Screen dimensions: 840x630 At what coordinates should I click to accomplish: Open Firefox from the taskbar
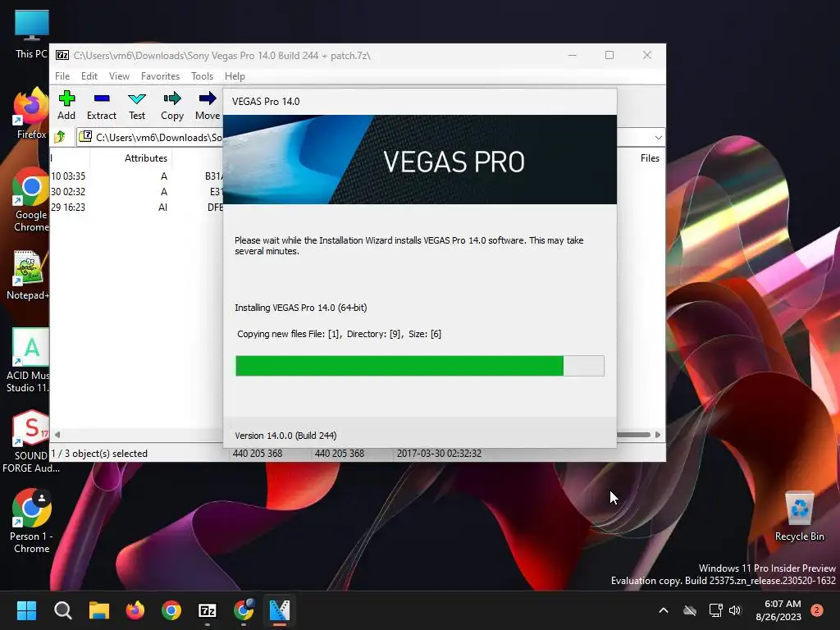135,610
